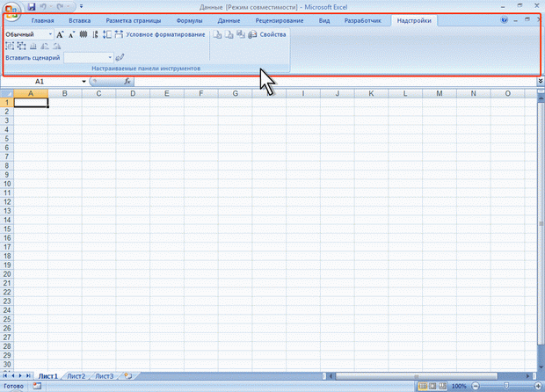The width and height of the screenshot is (545, 392).
Task: Click the group objects icon
Action: tap(10, 46)
